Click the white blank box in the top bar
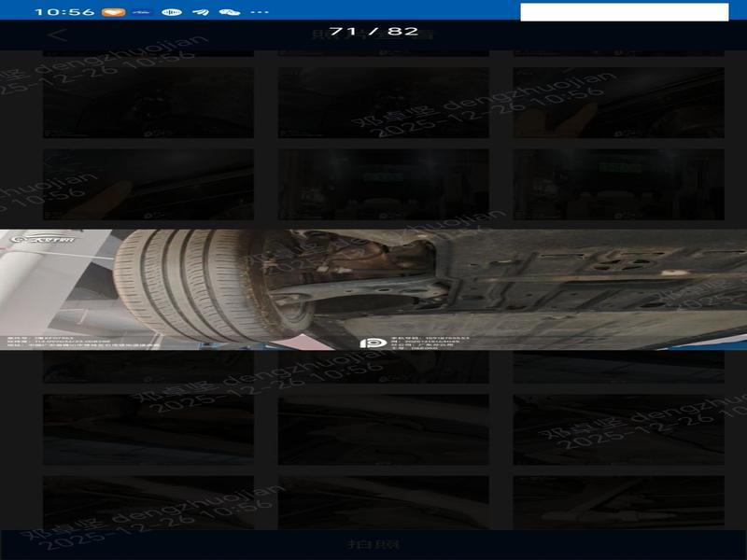 pos(624,12)
